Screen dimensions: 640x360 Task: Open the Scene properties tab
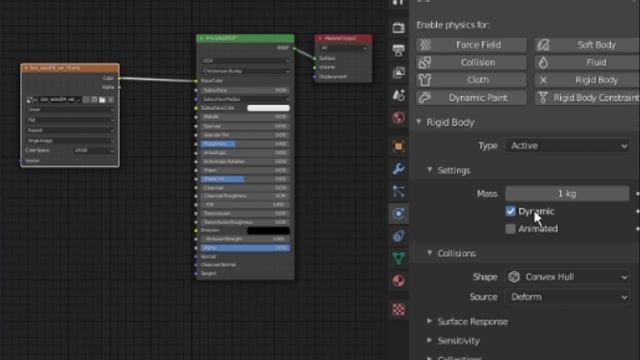[398, 95]
